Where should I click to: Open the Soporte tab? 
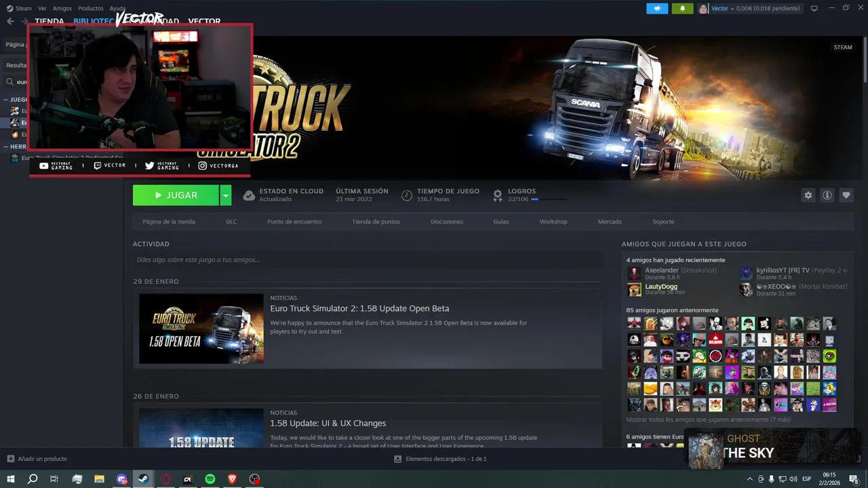click(x=663, y=222)
